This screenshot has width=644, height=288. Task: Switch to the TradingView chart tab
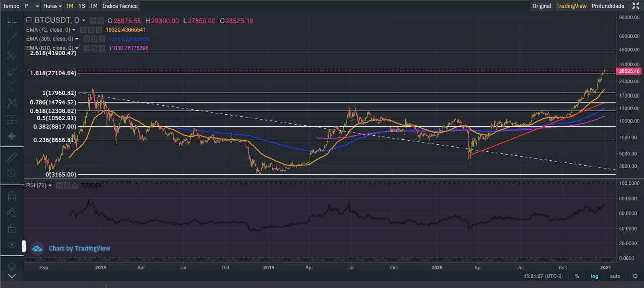pyautogui.click(x=571, y=6)
